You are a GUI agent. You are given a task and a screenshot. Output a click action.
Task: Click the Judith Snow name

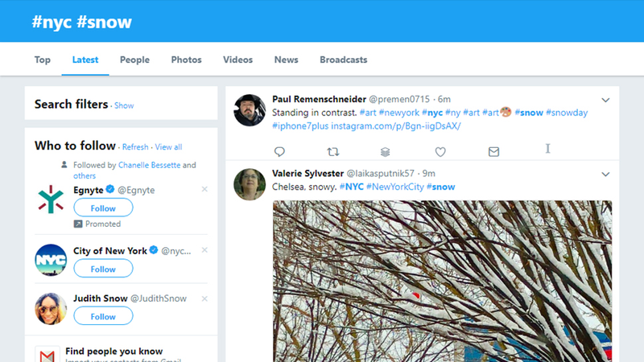(100, 298)
